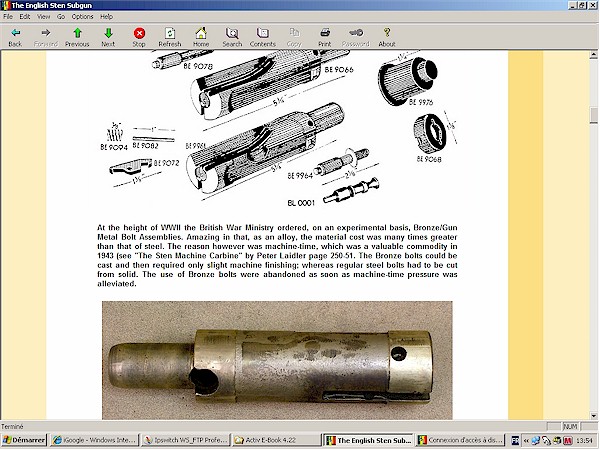This screenshot has height=450, width=600.
Task: Click the vertical scrollbar thumb
Action: [593, 116]
